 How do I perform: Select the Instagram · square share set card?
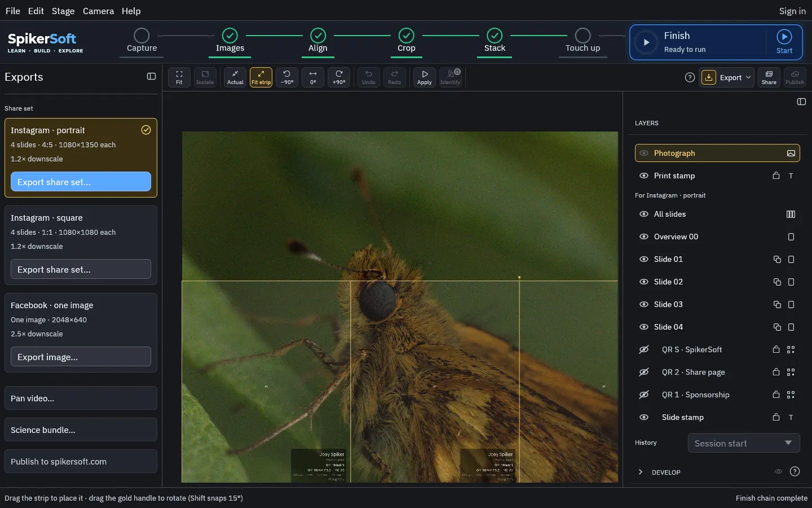pos(81,245)
